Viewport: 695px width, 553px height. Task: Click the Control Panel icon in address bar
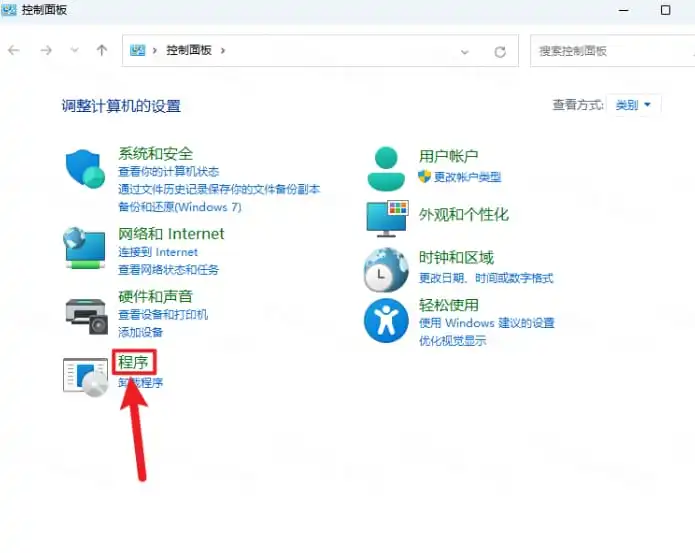pyautogui.click(x=137, y=50)
